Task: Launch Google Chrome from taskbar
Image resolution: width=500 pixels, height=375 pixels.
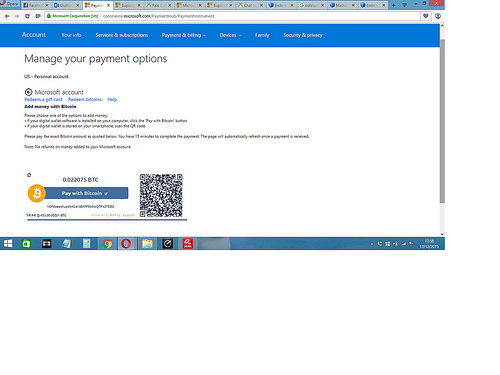Action: click(x=107, y=244)
